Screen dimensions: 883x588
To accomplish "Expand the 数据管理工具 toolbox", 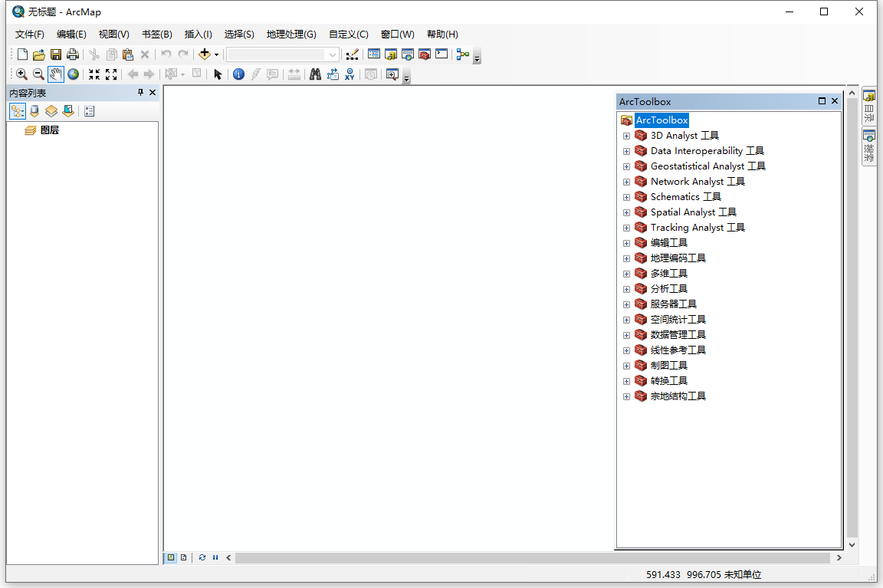I will pos(626,336).
